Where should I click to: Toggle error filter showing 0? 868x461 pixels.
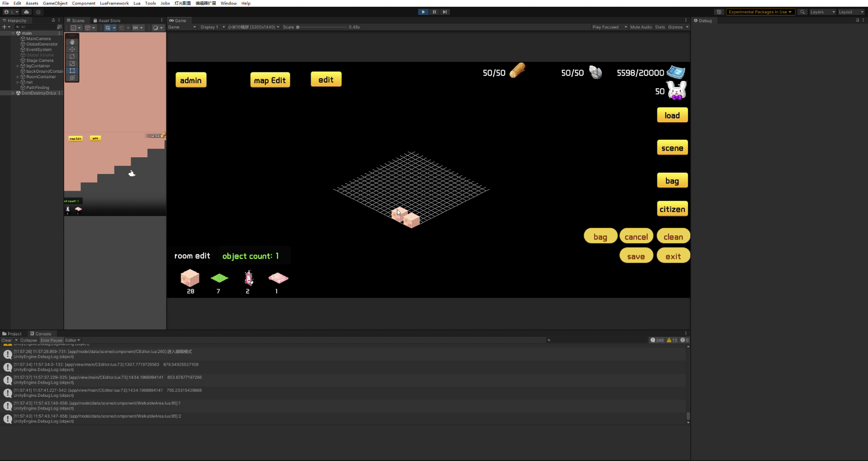684,340
